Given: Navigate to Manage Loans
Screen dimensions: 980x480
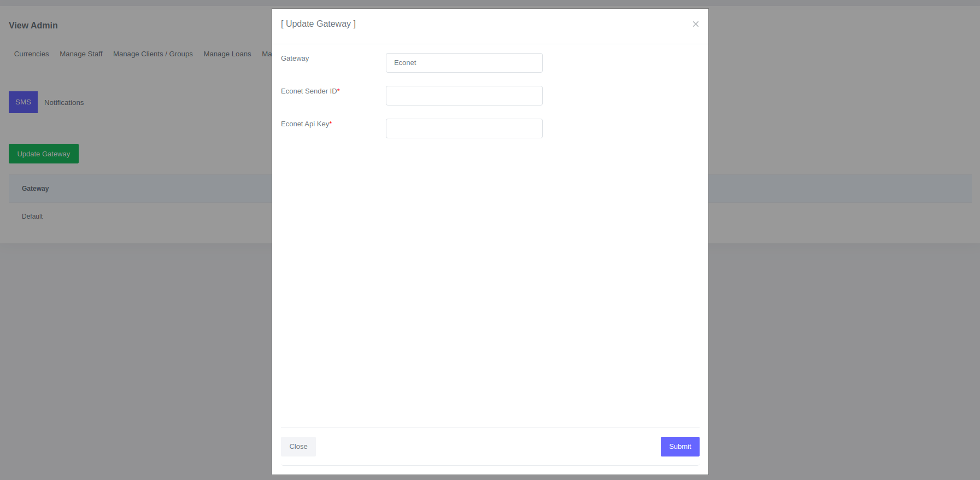Looking at the screenshot, I should point(227,54).
